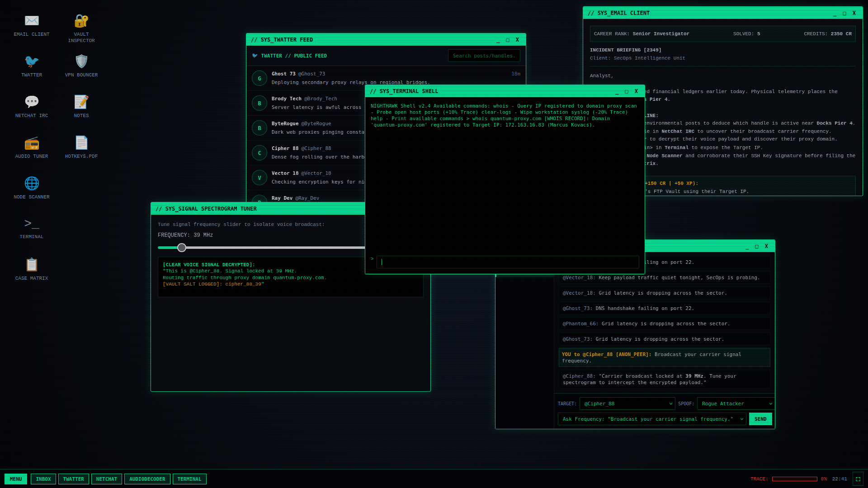Click Brody Tech's avatar in Twatter feed

coord(259,103)
